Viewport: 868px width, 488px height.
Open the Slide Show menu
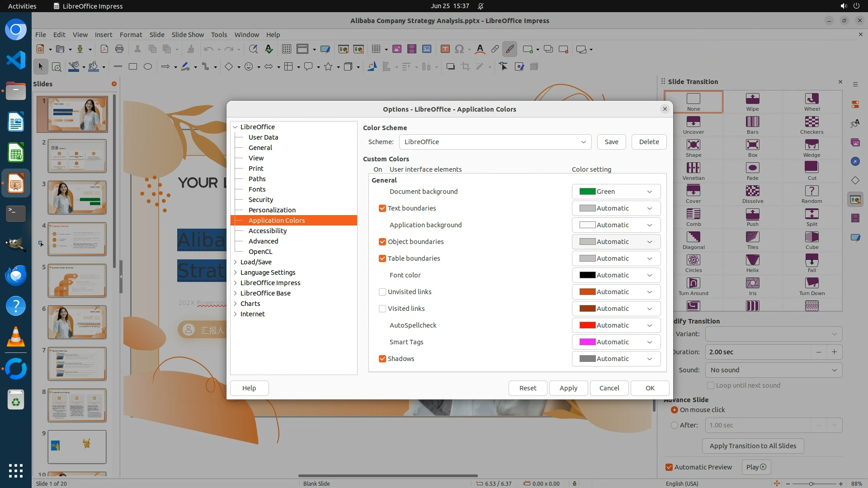click(188, 34)
